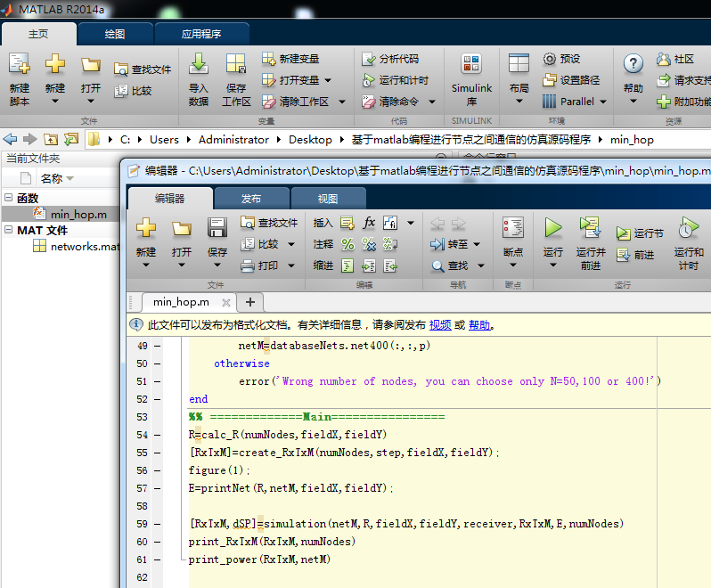The height and width of the screenshot is (588, 711).
Task: Click browse for folder icon
Action: click(x=70, y=139)
